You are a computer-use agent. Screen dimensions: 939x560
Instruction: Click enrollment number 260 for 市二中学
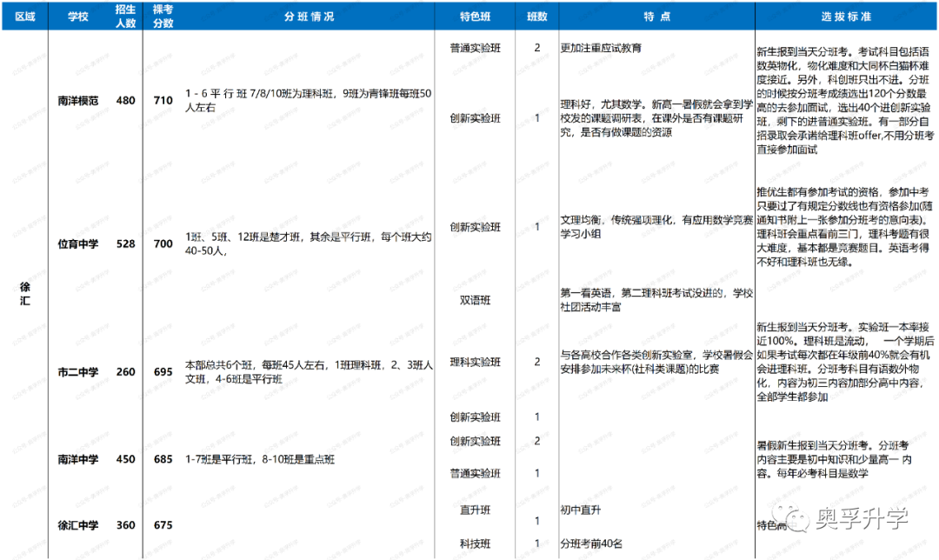[126, 372]
